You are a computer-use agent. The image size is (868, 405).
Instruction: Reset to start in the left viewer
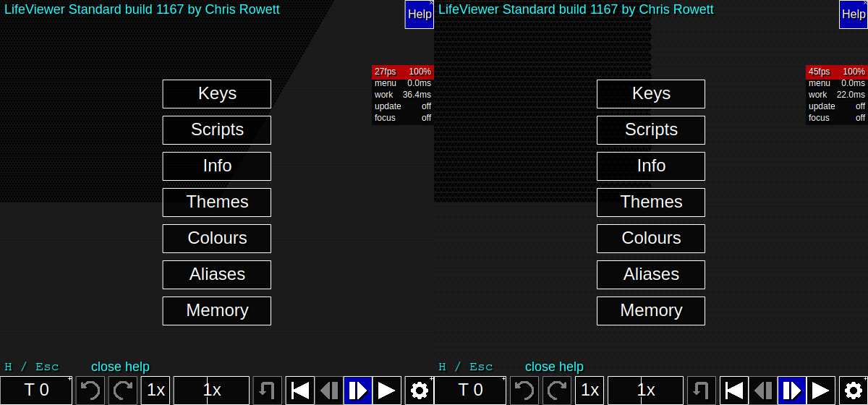click(x=300, y=391)
